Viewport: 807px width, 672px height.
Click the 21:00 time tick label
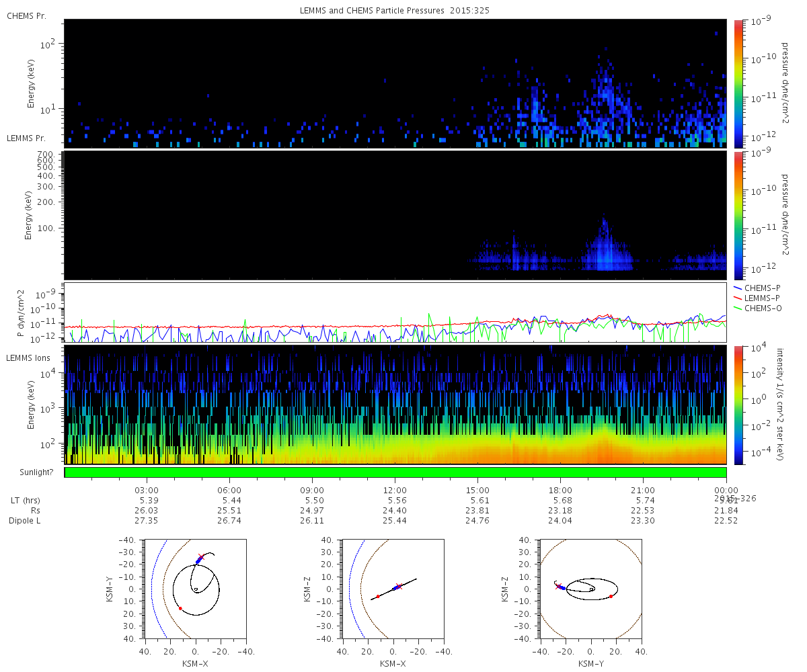click(x=644, y=490)
